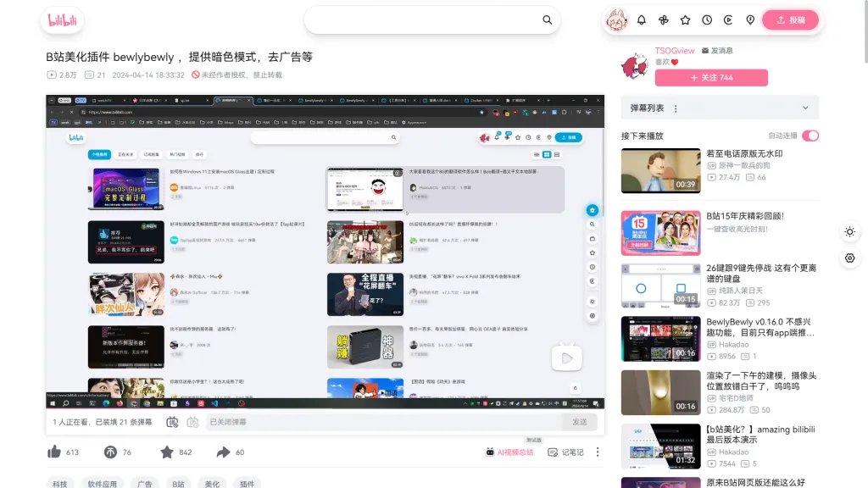868x488 pixels.
Task: Follow the uploader with 关注 744 button
Action: [711, 77]
